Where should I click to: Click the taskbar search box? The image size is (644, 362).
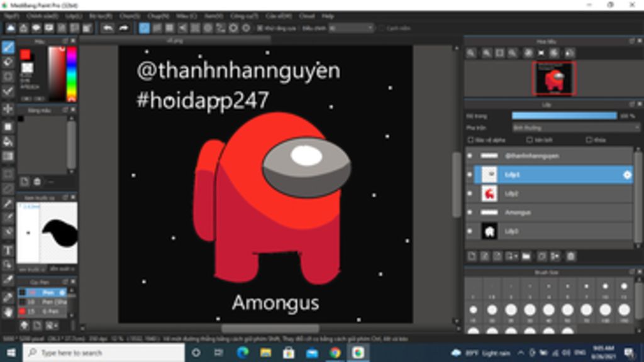coord(104,353)
